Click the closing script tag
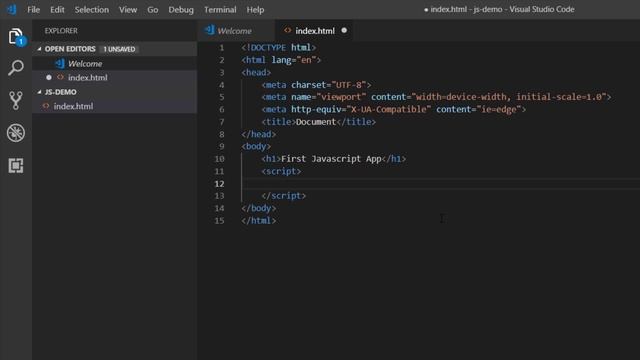The height and width of the screenshot is (360, 640). pos(284,196)
